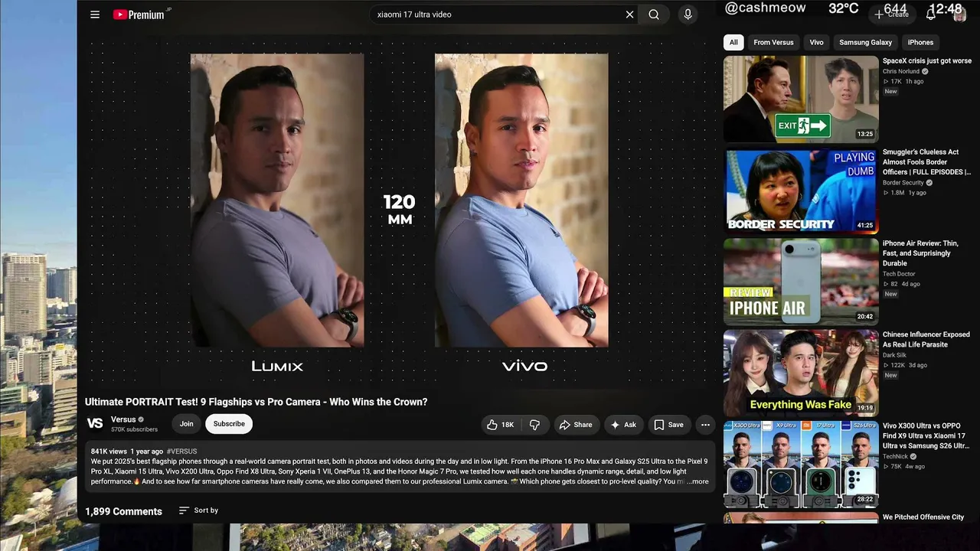Open the Versus channel avatar

point(95,423)
